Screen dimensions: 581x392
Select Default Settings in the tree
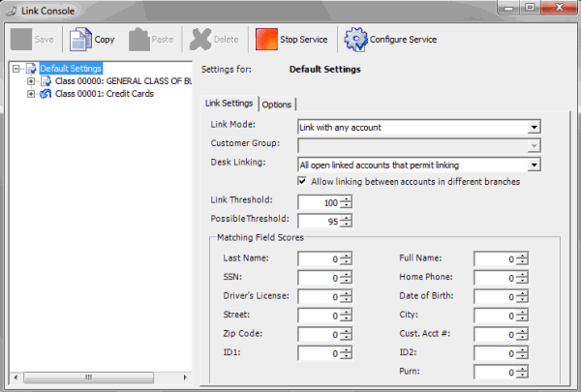[x=71, y=69]
